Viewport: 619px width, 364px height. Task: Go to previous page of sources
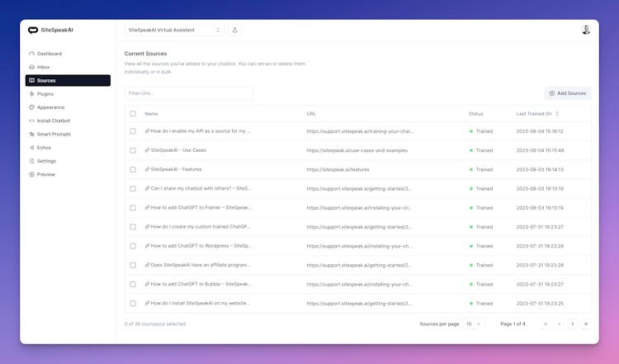pyautogui.click(x=559, y=324)
